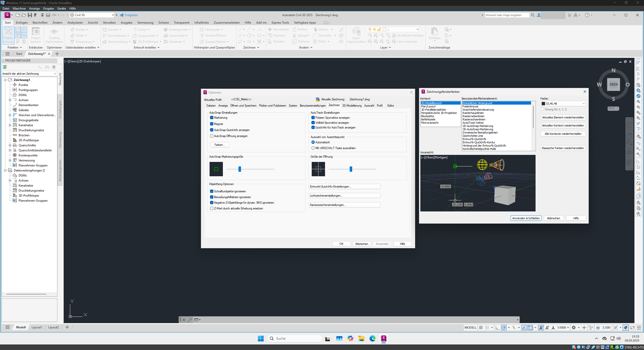
Task: Click Klassische Farben wiederherstellen
Action: point(563,148)
